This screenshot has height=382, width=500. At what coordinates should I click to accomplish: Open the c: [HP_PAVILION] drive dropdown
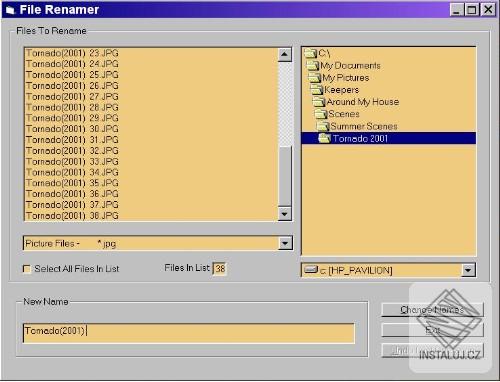[x=468, y=270]
